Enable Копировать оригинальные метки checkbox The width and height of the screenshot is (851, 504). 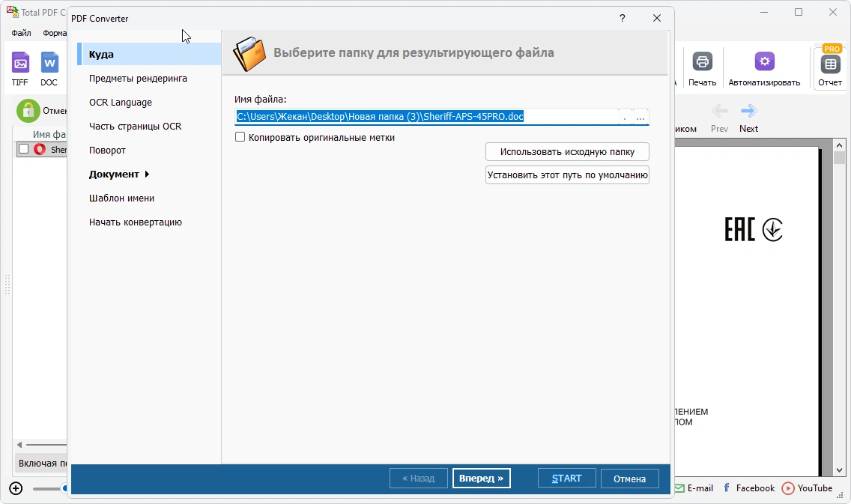click(x=240, y=137)
